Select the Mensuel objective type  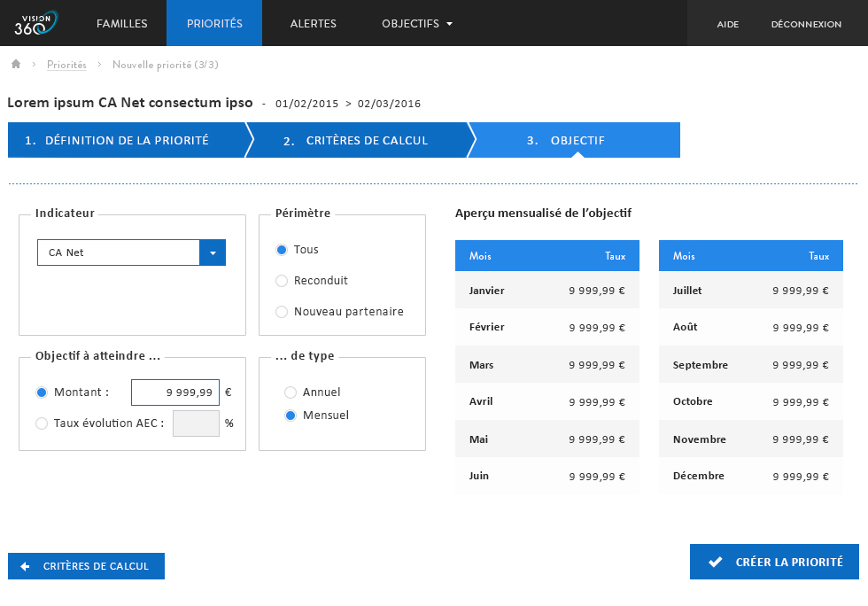[291, 416]
